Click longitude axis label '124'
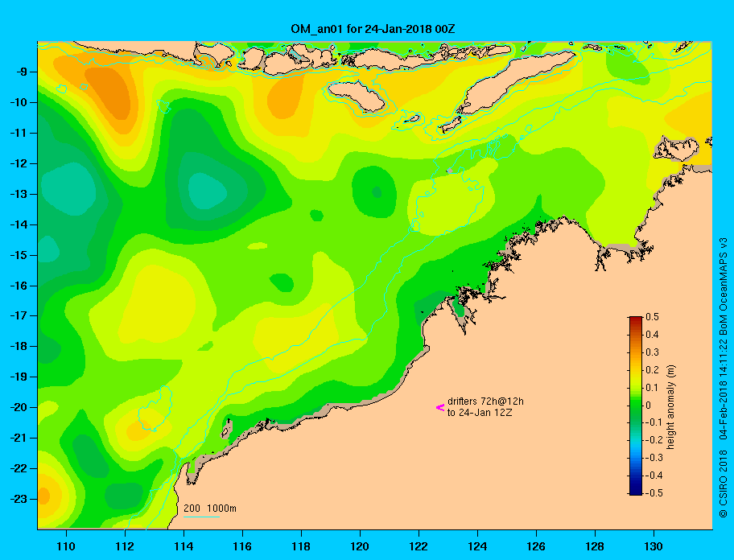The image size is (734, 560). 477,546
